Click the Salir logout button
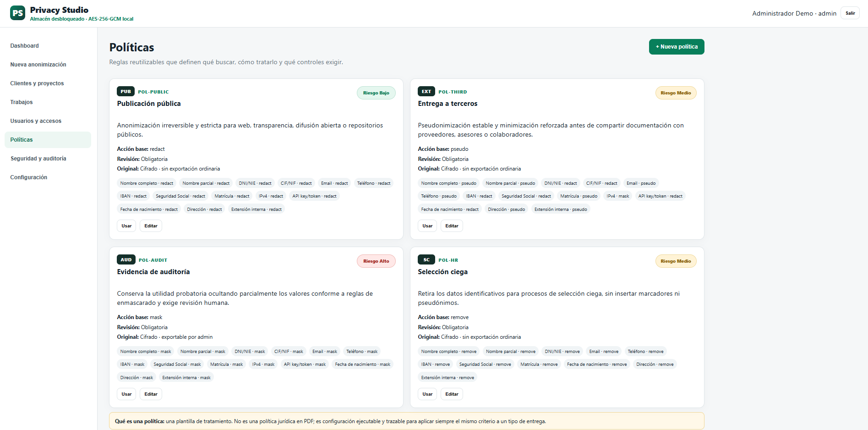Viewport: 868px width, 430px height. coord(850,13)
